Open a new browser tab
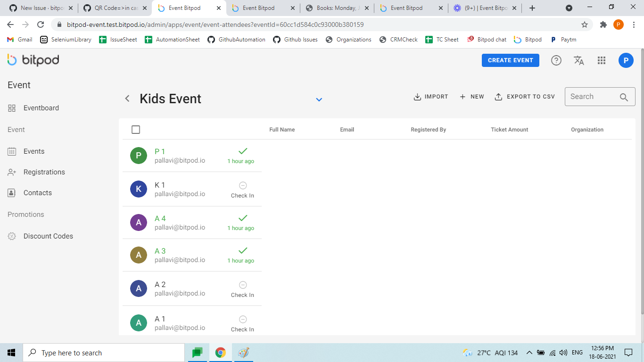Image resolution: width=644 pixels, height=362 pixels. click(x=532, y=8)
